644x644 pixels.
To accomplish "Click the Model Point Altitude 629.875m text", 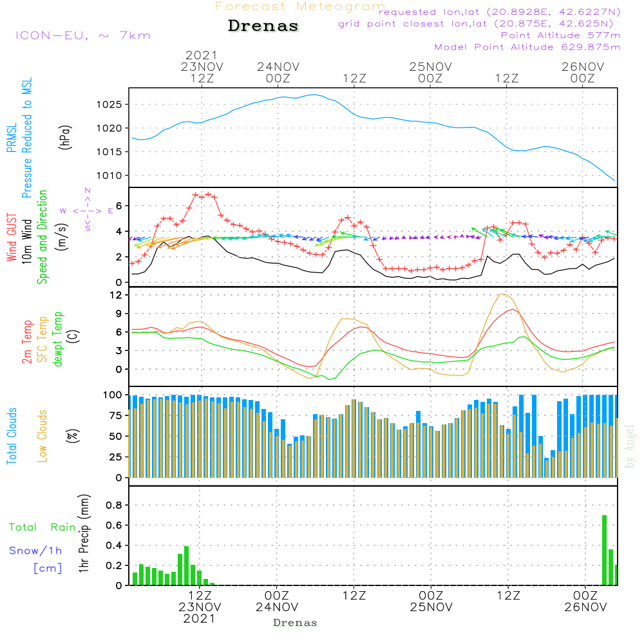I will 527,47.
